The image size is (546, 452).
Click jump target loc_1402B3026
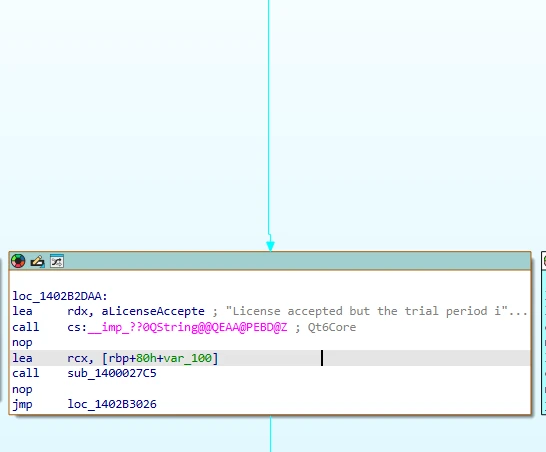(x=112, y=404)
